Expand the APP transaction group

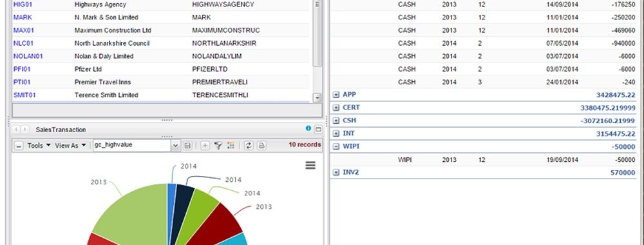[x=336, y=95]
